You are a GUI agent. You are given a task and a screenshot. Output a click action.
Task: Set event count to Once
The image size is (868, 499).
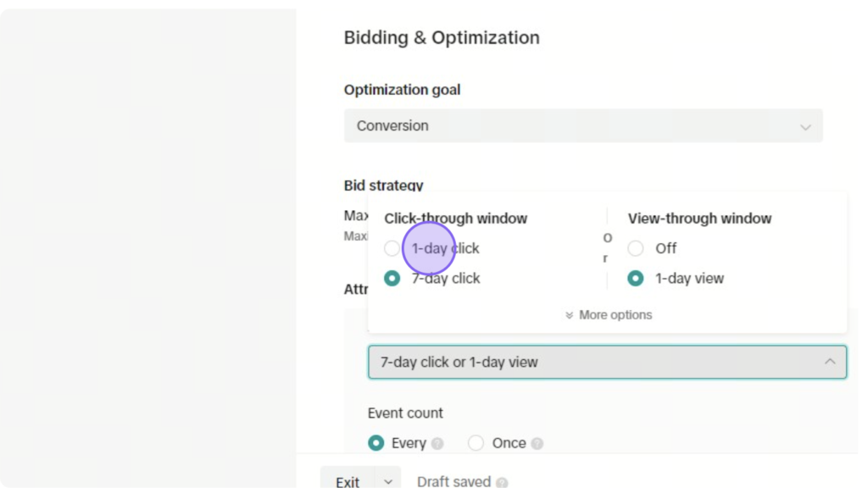point(476,443)
